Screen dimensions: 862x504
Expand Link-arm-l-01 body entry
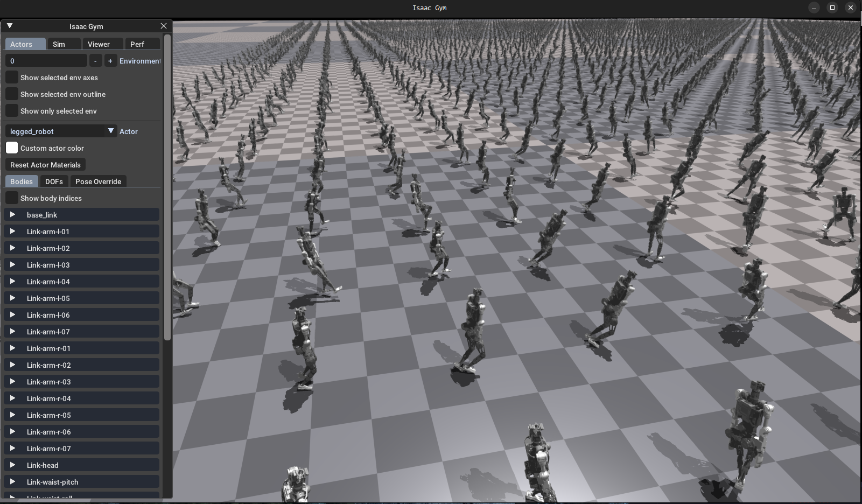(x=82, y=232)
